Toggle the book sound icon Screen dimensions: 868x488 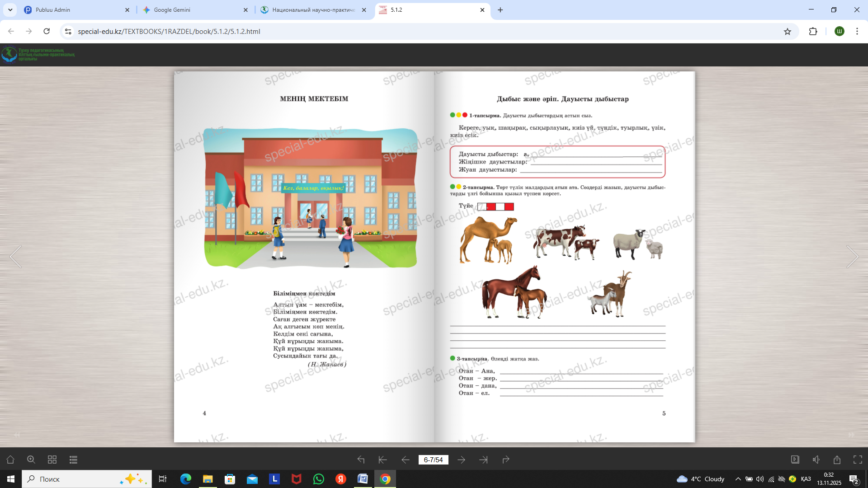(816, 460)
